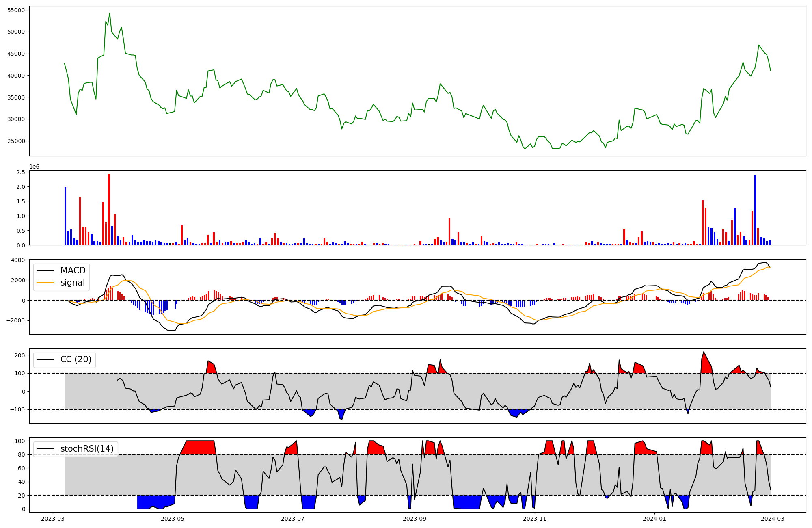Click the 2023-11 x-axis date label
812x528 pixels.
click(535, 519)
